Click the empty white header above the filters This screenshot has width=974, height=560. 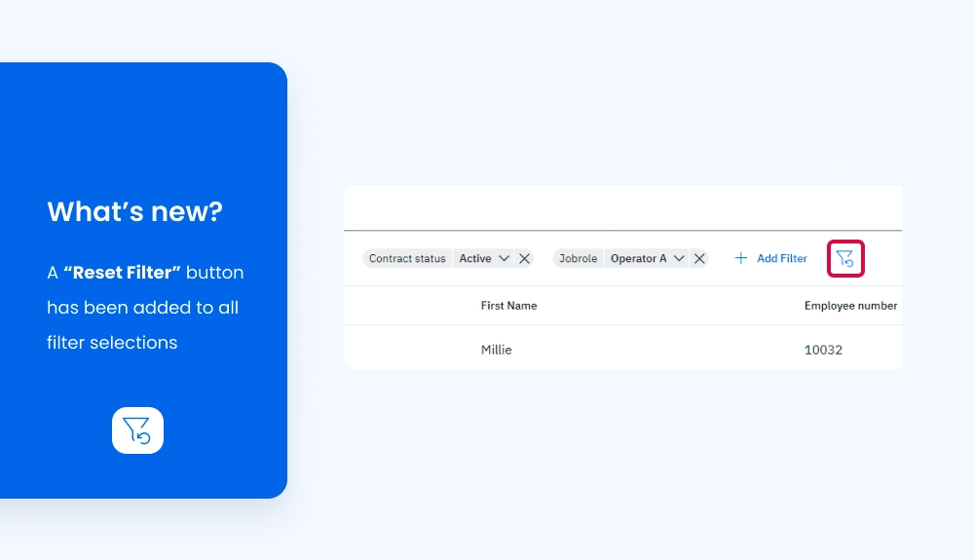coord(623,207)
